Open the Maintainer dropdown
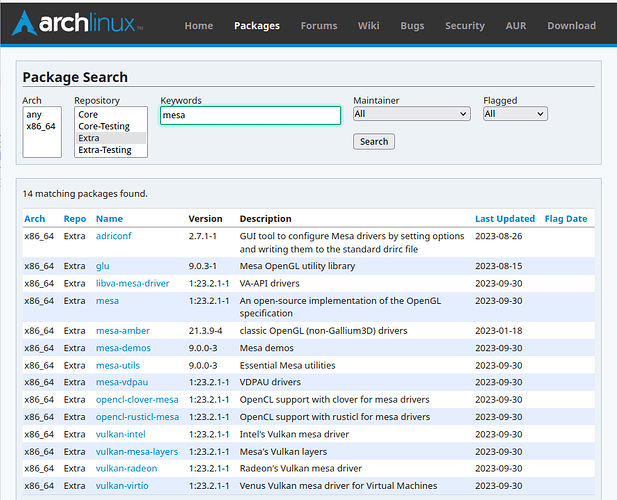 point(412,114)
